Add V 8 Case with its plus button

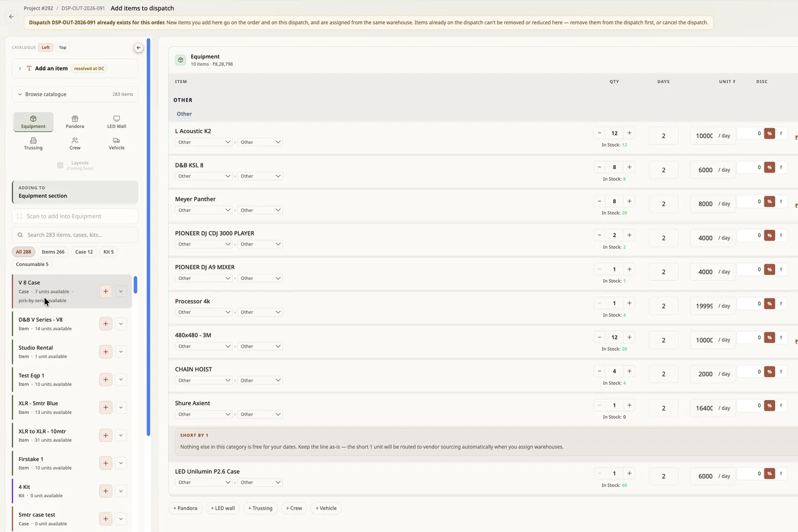[105, 291]
